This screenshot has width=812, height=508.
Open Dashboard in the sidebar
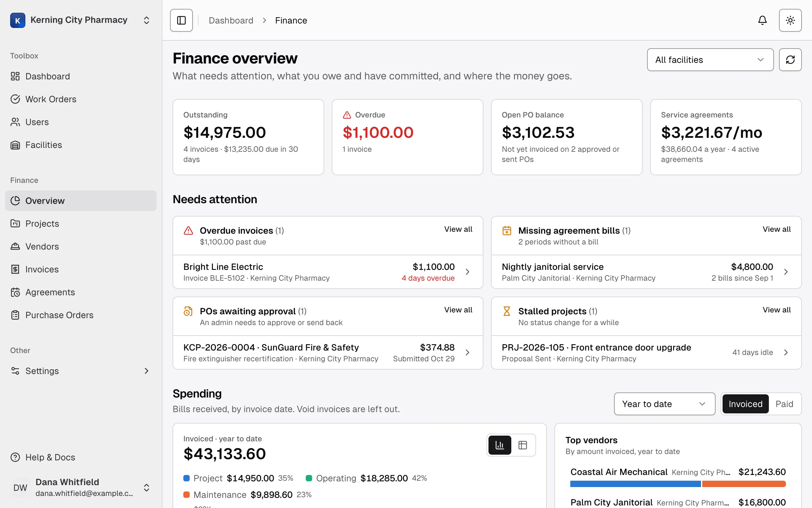pos(81,76)
